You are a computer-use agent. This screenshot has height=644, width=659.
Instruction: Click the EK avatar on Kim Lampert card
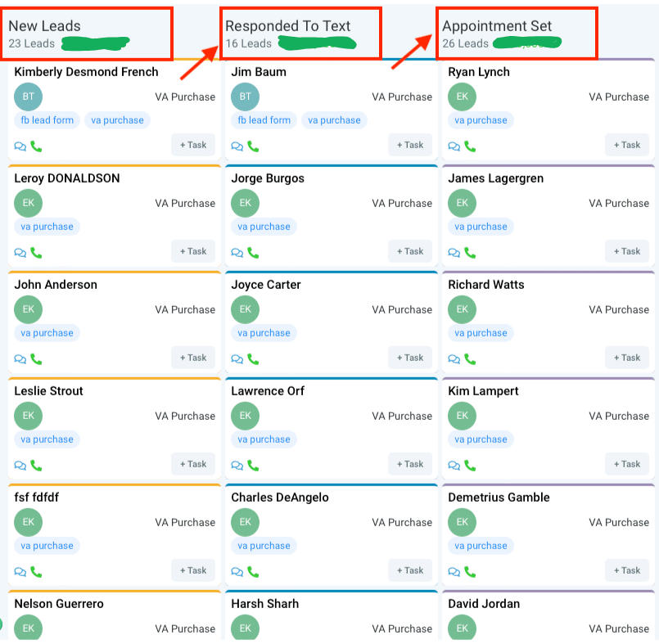(x=462, y=416)
